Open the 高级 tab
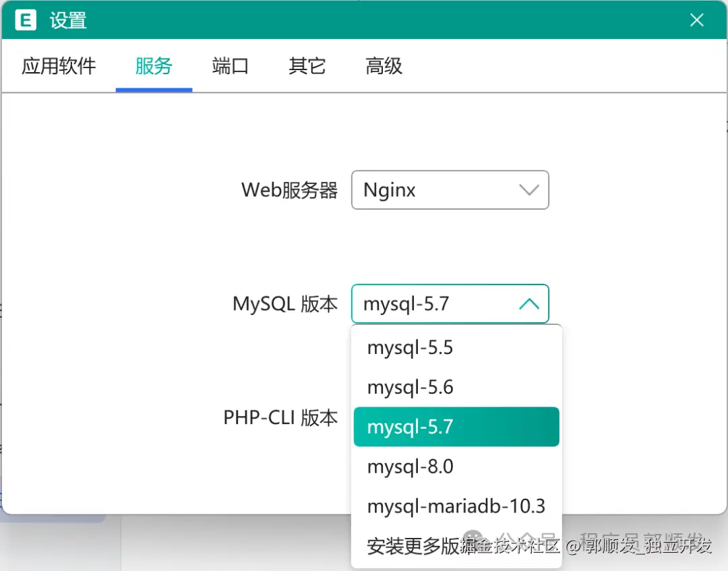The height and width of the screenshot is (571, 728). pyautogui.click(x=384, y=66)
